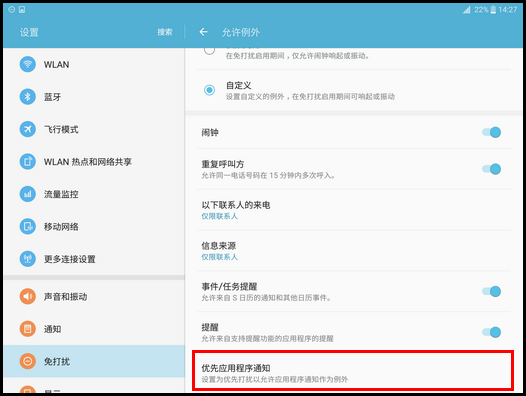Image resolution: width=526 pixels, height=396 pixels.
Task: Tap the do-not-disturb status icon at top left
Action: [11, 9]
